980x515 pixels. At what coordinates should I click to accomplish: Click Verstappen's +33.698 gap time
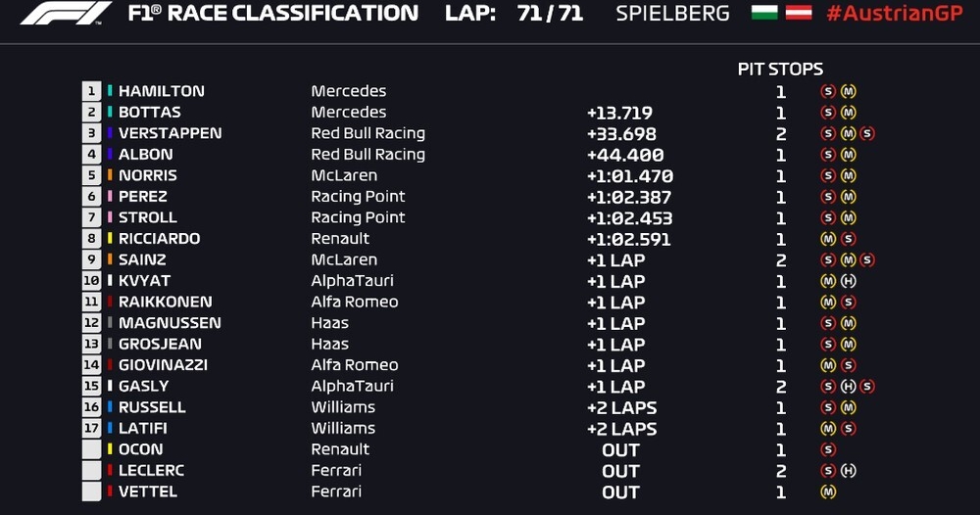(x=620, y=133)
